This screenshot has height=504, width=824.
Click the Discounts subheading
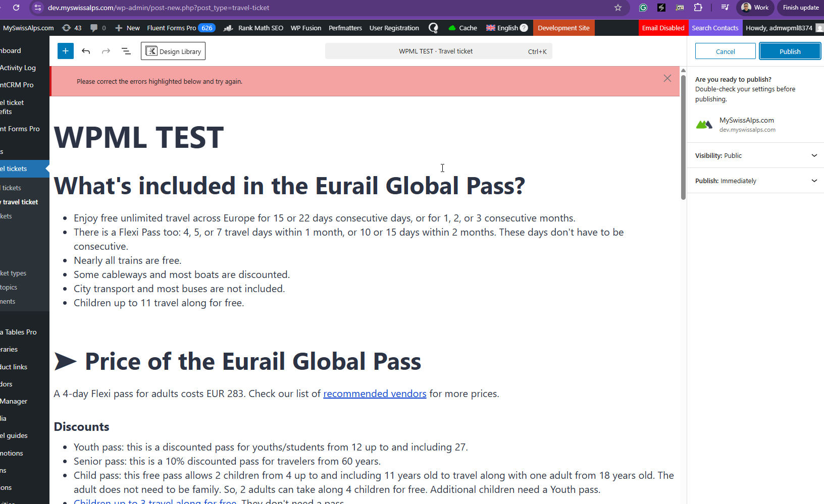click(x=82, y=427)
